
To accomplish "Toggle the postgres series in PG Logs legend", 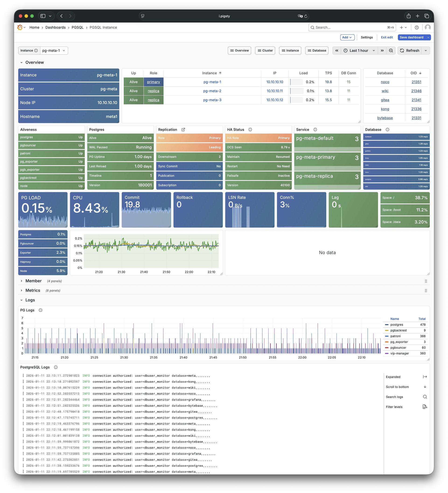I will point(396,324).
